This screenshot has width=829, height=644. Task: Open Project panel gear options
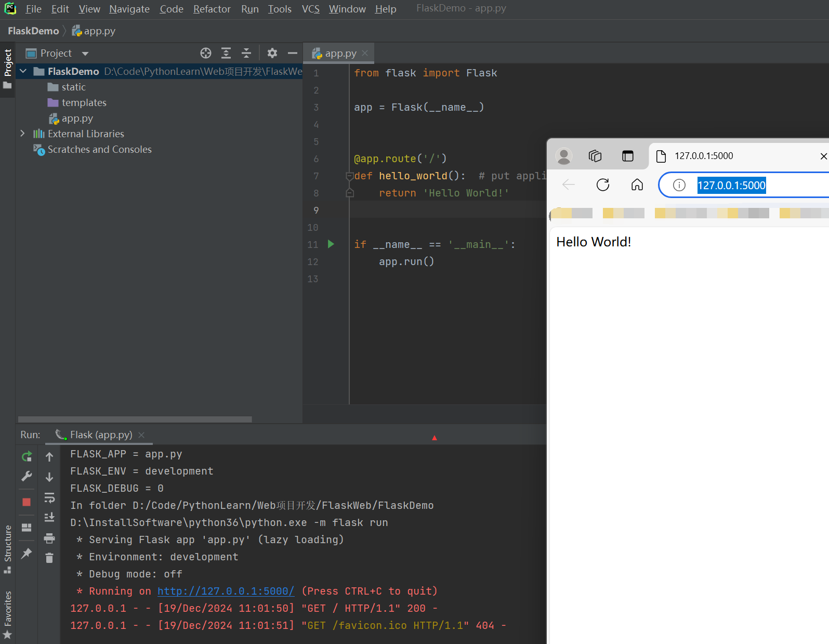tap(272, 53)
